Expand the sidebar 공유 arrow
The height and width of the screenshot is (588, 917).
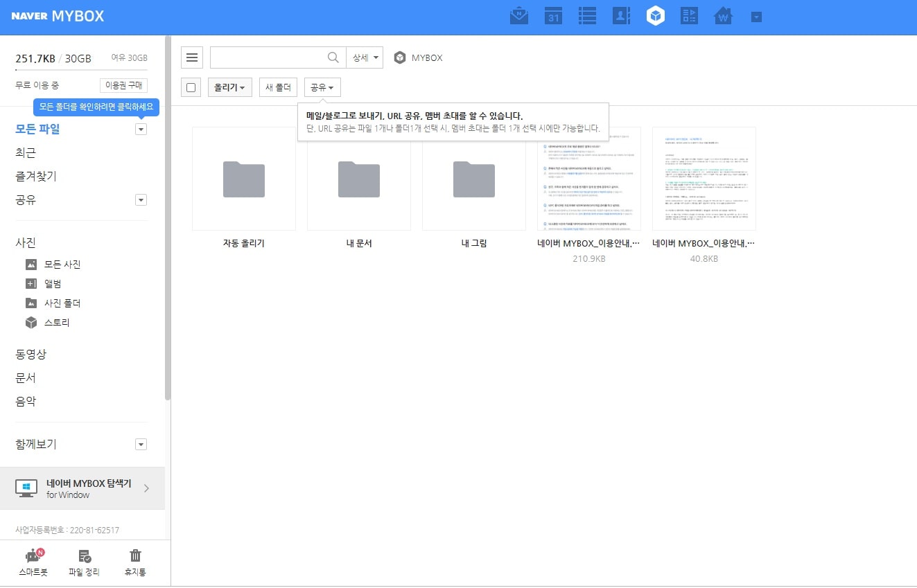pos(141,199)
